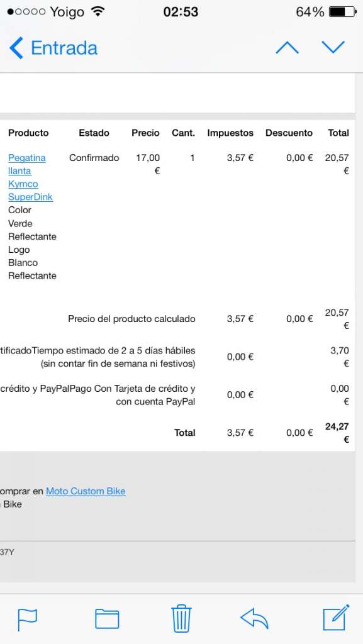Delete email with the trash icon
This screenshot has width=363, height=644.
pos(181,618)
